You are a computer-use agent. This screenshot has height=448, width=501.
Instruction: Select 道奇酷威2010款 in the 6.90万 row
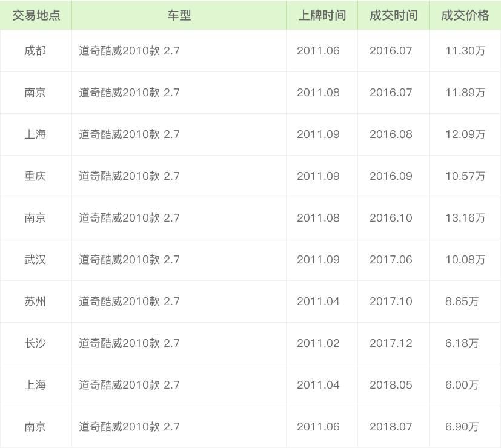[119, 427]
